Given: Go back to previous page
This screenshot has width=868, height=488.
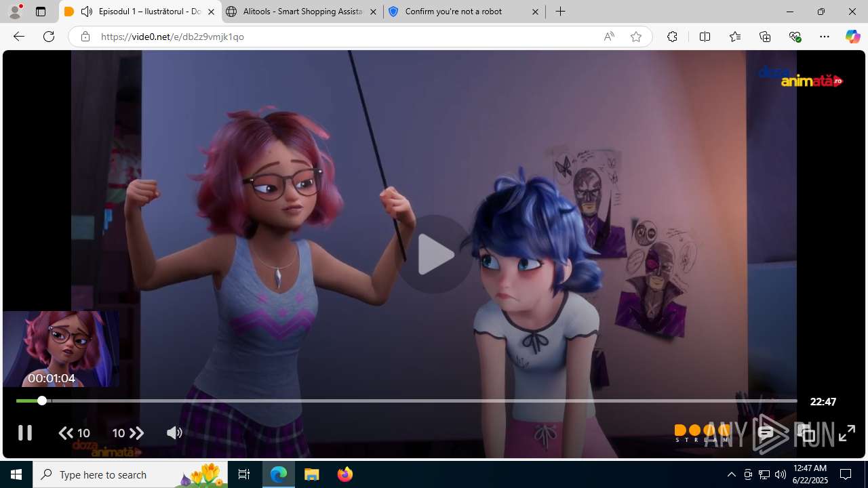Looking at the screenshot, I should tap(19, 37).
